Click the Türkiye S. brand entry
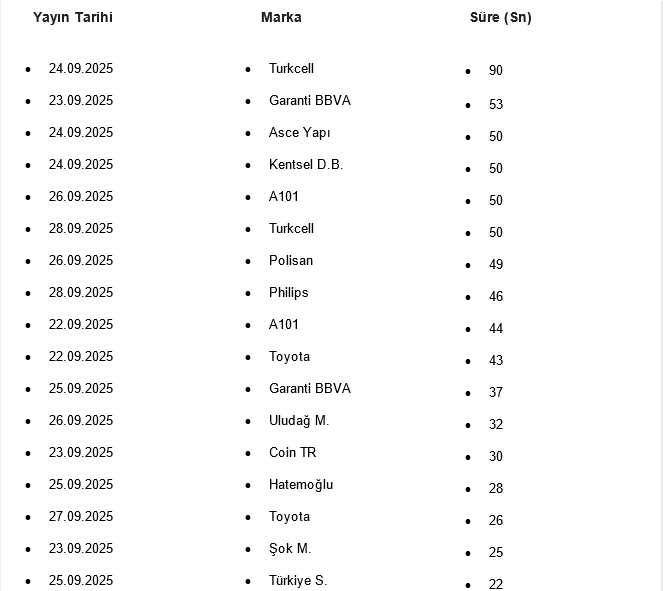 [x=298, y=581]
